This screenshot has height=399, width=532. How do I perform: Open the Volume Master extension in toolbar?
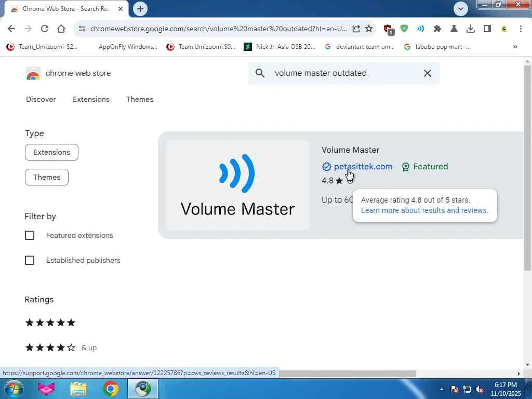[x=420, y=29]
